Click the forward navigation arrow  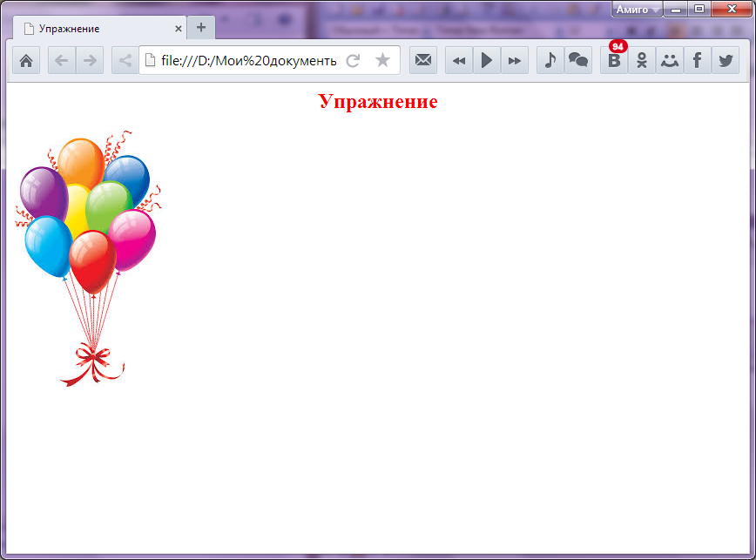90,60
